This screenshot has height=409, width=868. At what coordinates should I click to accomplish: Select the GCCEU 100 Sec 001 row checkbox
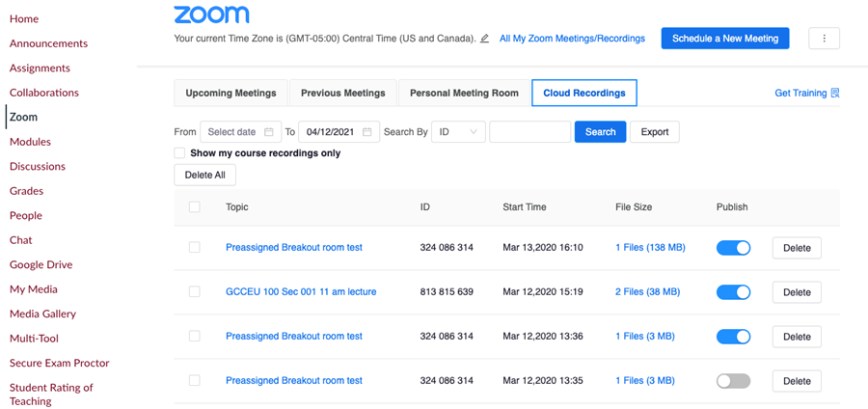pyautogui.click(x=195, y=292)
